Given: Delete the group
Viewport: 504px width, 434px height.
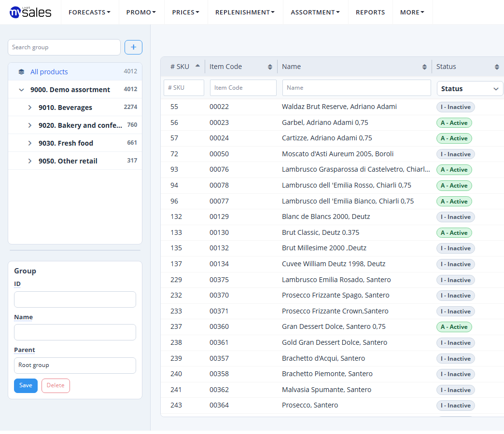Looking at the screenshot, I should pos(56,385).
